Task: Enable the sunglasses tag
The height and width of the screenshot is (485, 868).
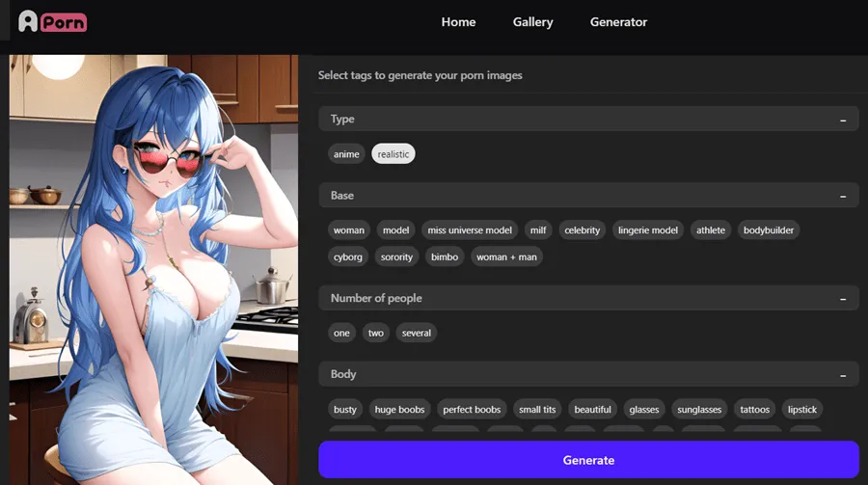Action: (699, 409)
